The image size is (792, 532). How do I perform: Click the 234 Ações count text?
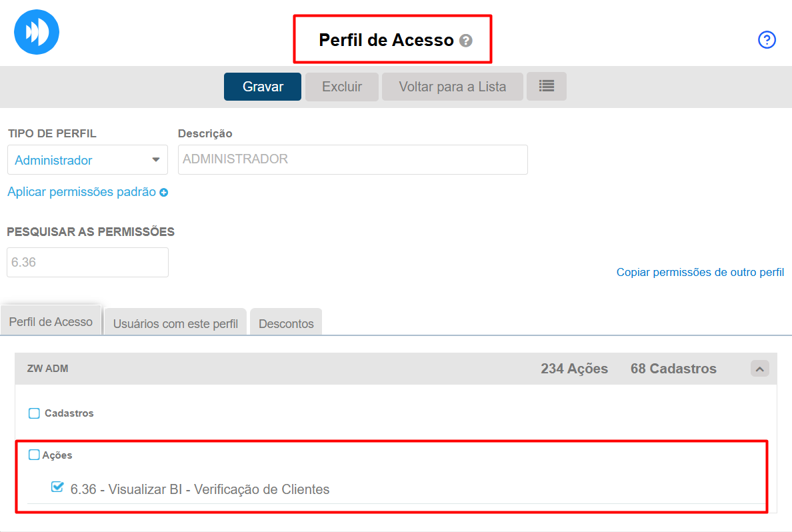(x=574, y=369)
